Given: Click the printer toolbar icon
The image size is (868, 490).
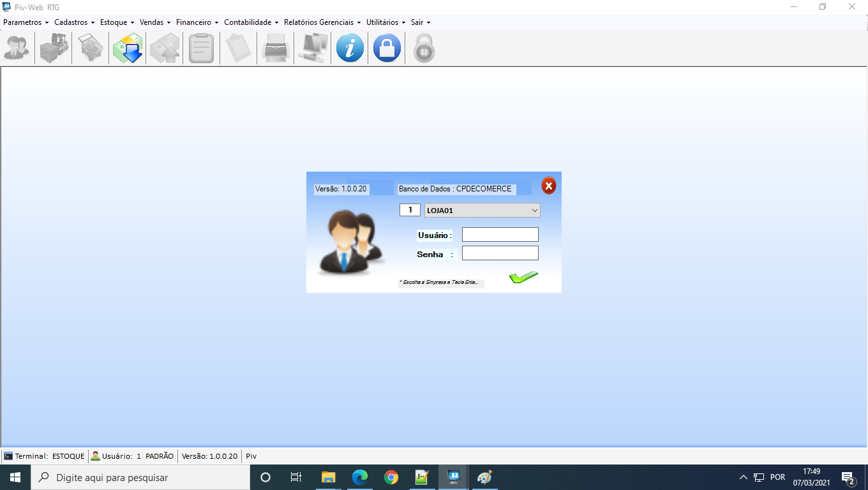Looking at the screenshot, I should click(276, 48).
